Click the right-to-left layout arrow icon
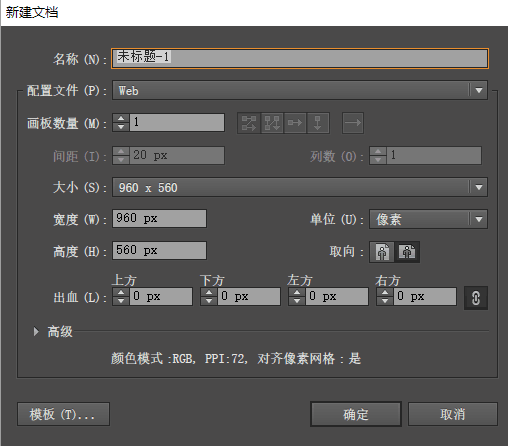The image size is (508, 446). point(353,123)
